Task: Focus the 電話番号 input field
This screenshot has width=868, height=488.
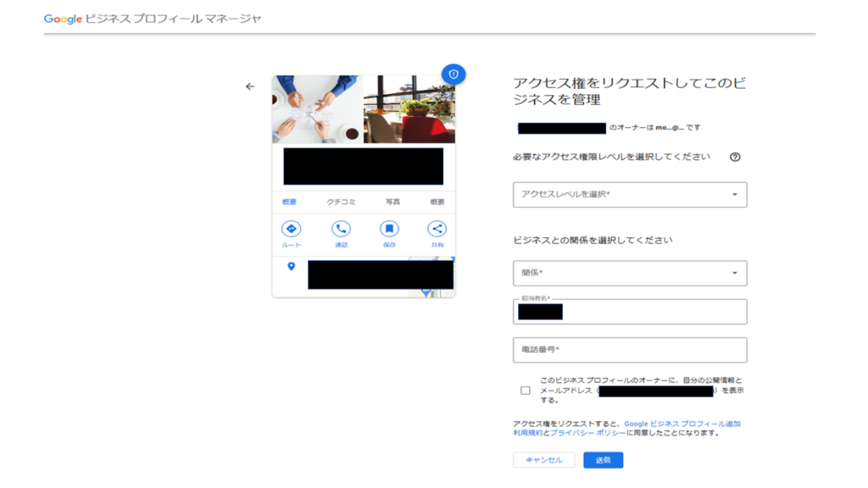Action: pyautogui.click(x=630, y=350)
